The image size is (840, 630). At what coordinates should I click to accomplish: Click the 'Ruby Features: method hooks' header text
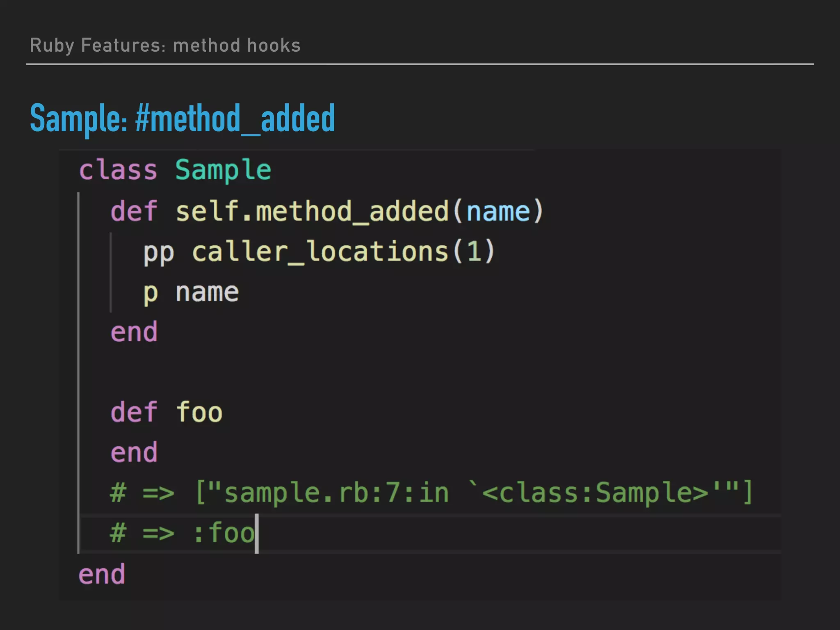click(165, 45)
